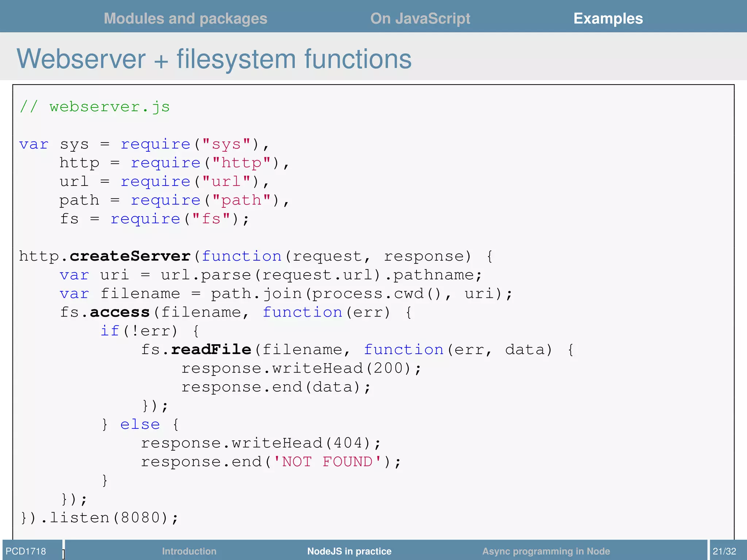Select the require("fs") line
Screen dimensions: 747x560
point(155,219)
